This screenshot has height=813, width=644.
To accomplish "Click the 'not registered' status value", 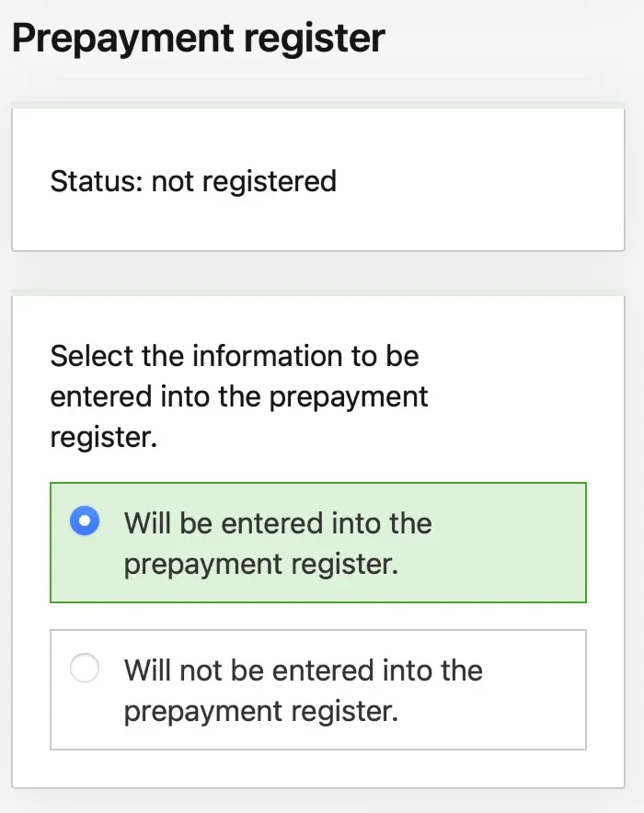I will coord(244,181).
